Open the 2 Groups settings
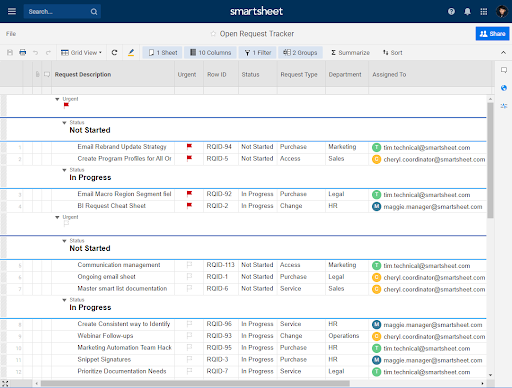The height and width of the screenshot is (388, 512). [300, 53]
